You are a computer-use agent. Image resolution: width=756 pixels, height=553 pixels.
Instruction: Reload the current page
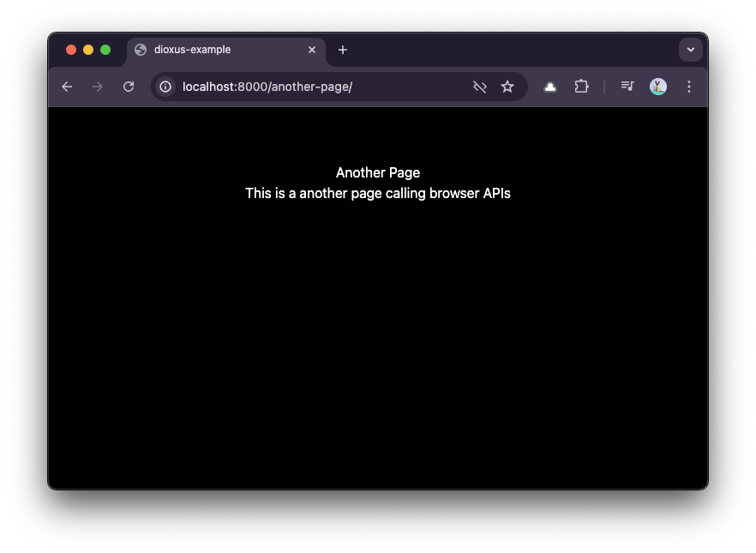(129, 87)
